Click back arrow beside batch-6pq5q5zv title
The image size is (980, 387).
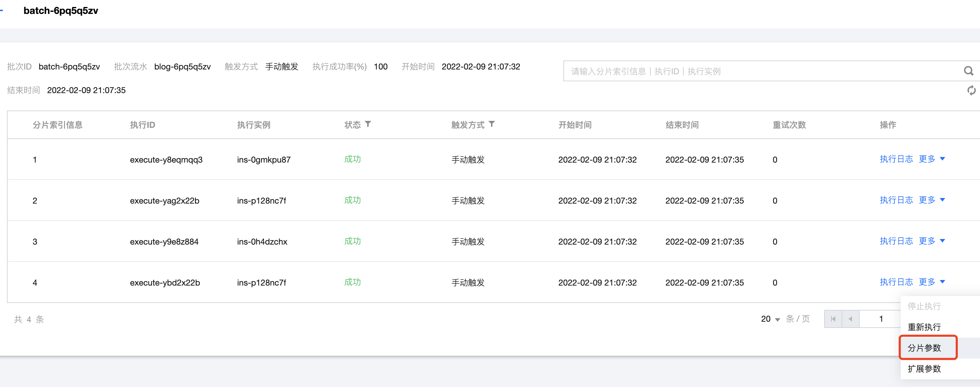coord(2,11)
